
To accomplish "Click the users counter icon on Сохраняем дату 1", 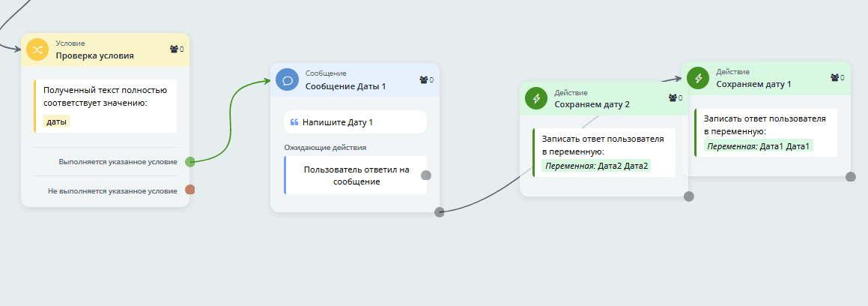I will [837, 78].
